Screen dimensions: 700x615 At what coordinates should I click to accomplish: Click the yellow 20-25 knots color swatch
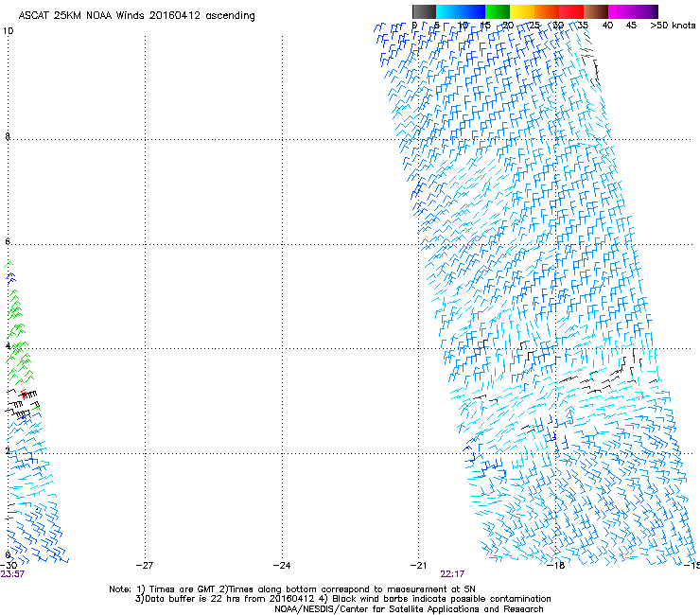(522, 11)
